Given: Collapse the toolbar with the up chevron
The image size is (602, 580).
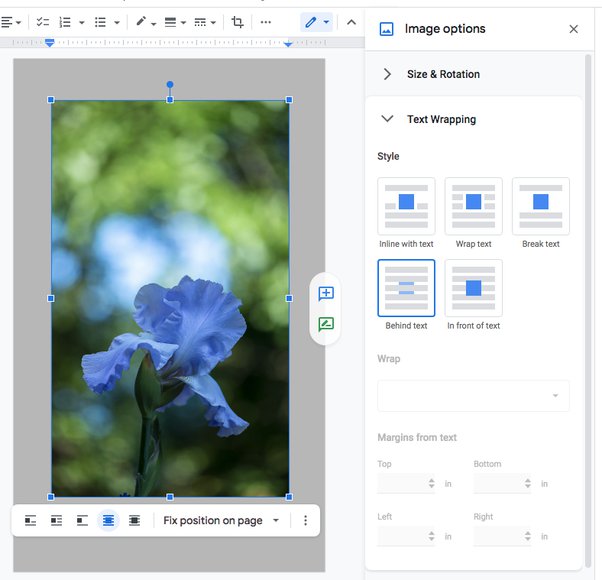Looking at the screenshot, I should (x=351, y=22).
